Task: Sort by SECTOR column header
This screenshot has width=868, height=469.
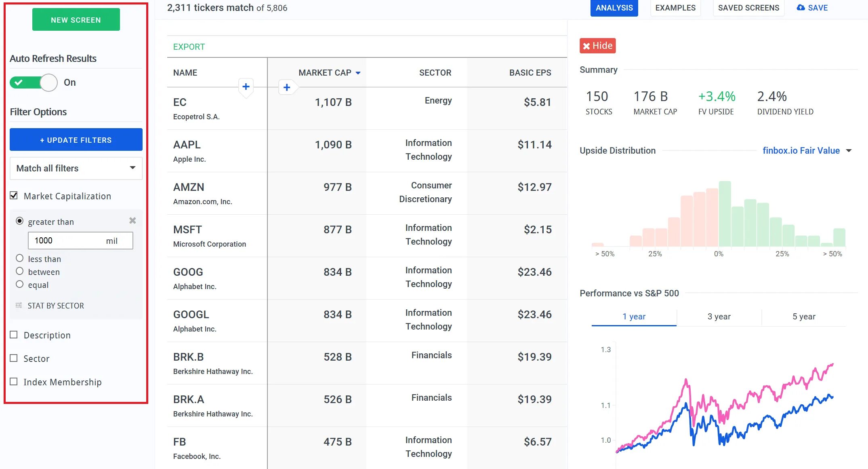Action: (x=435, y=73)
